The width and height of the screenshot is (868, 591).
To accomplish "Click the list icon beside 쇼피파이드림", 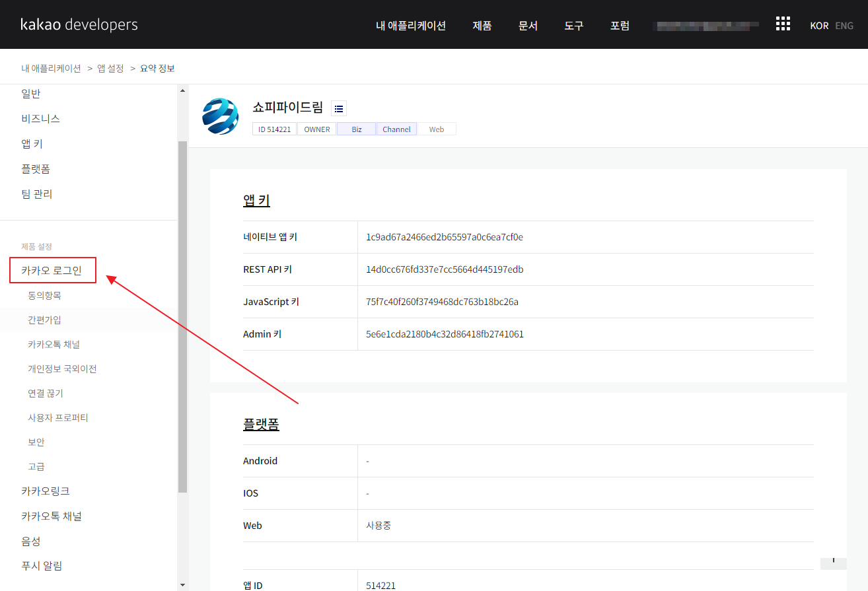I will tap(339, 108).
